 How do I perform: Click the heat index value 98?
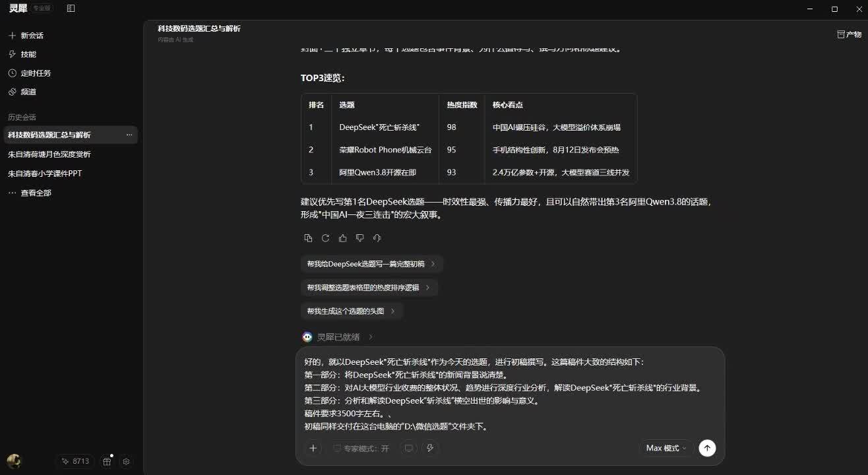[x=451, y=127]
